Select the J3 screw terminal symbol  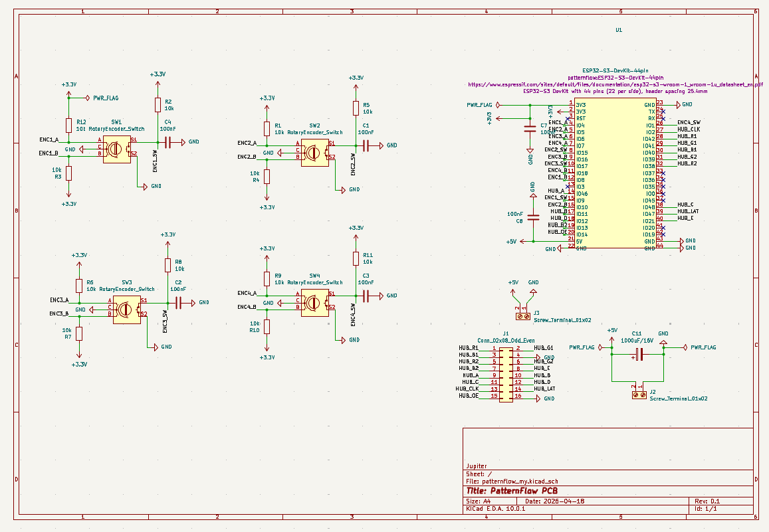[x=523, y=317]
